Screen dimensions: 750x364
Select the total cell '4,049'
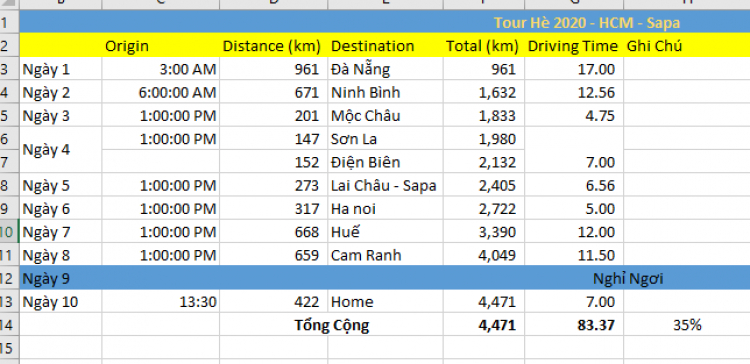tap(484, 255)
